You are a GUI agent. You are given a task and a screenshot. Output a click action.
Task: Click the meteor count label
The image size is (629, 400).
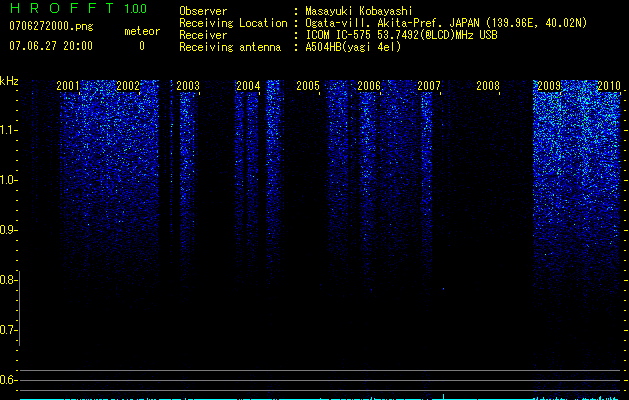click(x=142, y=31)
